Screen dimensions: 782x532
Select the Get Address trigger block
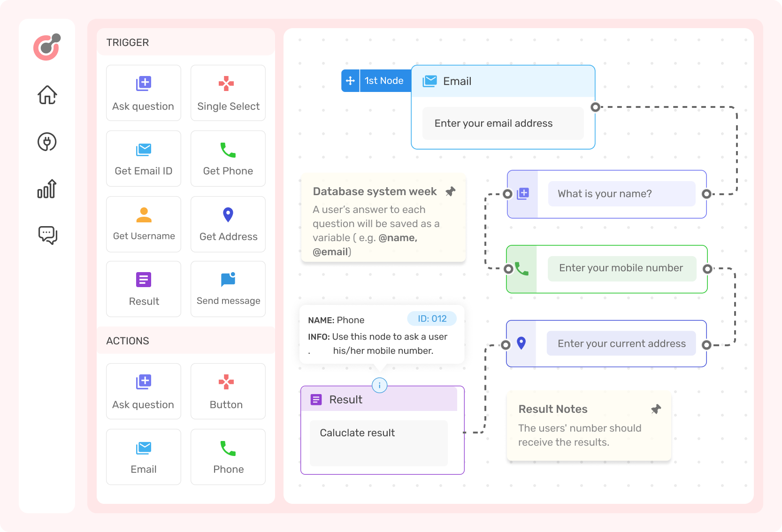pyautogui.click(x=228, y=224)
